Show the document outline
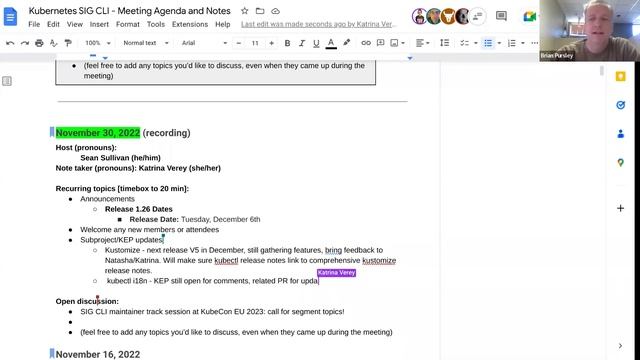 click(x=7, y=81)
